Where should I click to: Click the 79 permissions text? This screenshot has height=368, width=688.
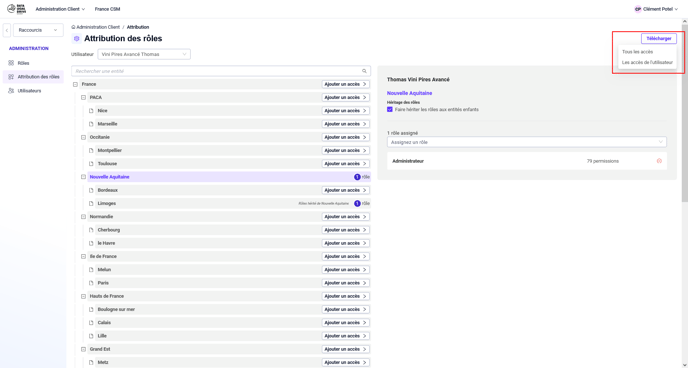coord(603,161)
